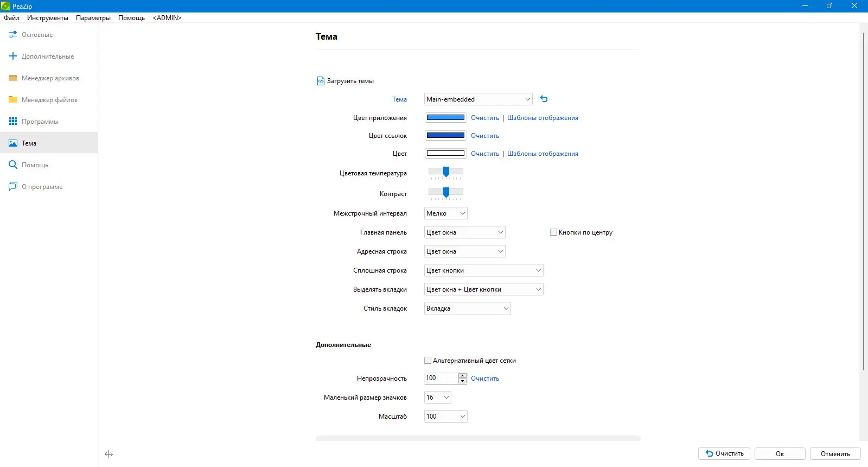Open the Инструменты menu
This screenshot has height=467, width=868.
point(48,17)
